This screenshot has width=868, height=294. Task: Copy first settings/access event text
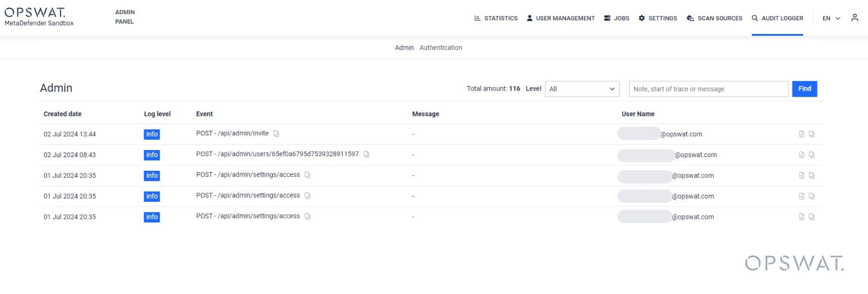tap(308, 175)
